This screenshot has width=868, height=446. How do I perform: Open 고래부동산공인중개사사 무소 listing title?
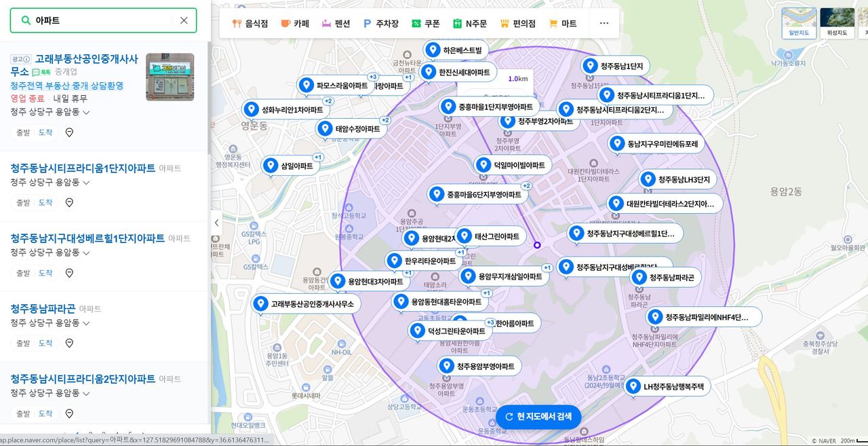click(74, 65)
